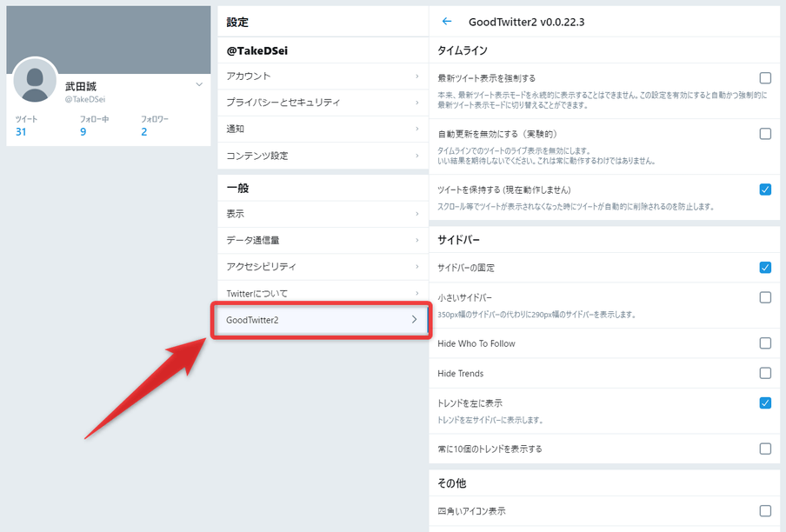The height and width of the screenshot is (532, 786).
Task: Enable 最新ツイート表示を強制する checkbox
Action: [765, 78]
